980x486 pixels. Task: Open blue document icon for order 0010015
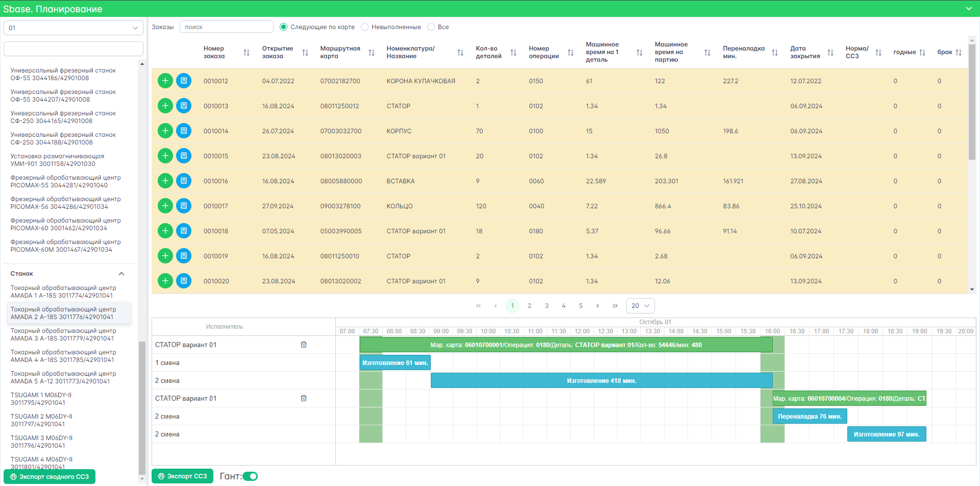coord(184,156)
